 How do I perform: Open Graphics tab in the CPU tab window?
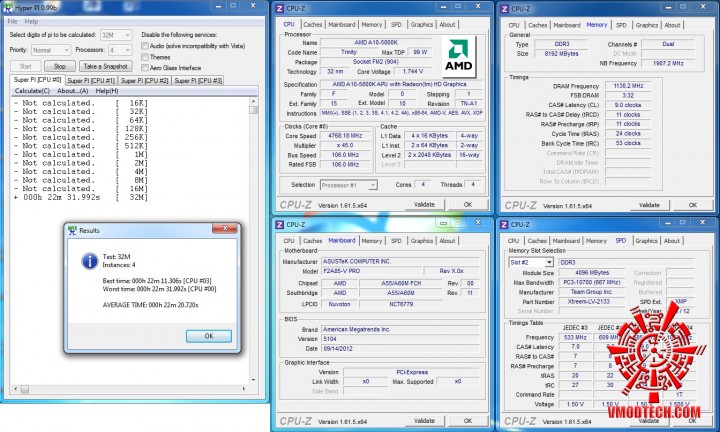[x=422, y=25]
